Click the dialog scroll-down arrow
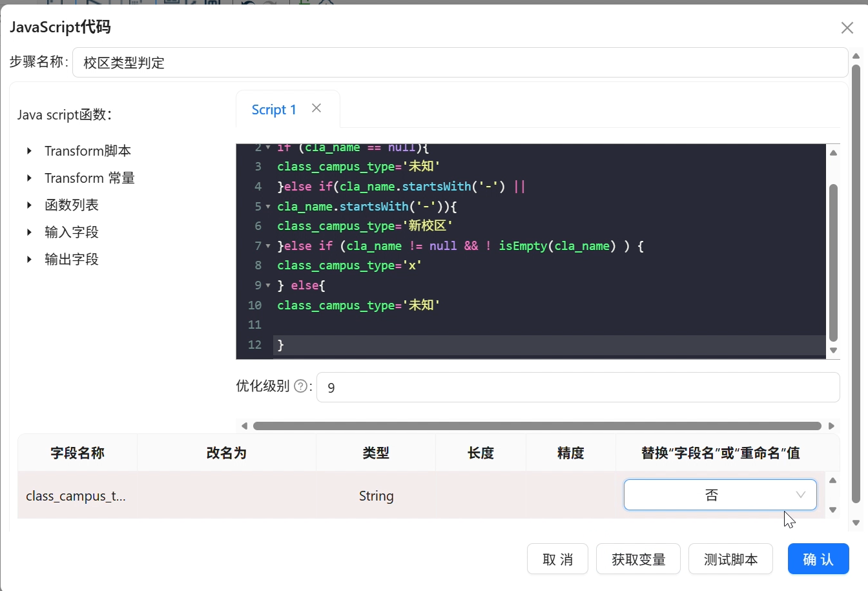 (856, 523)
